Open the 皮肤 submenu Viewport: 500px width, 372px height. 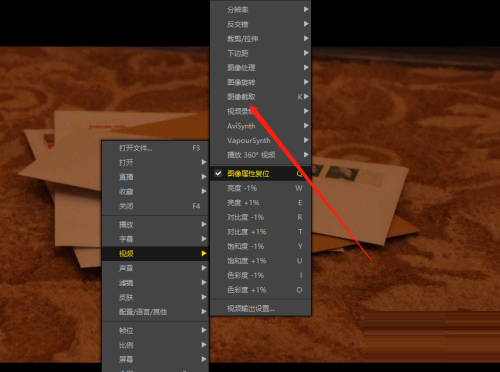[x=155, y=297]
